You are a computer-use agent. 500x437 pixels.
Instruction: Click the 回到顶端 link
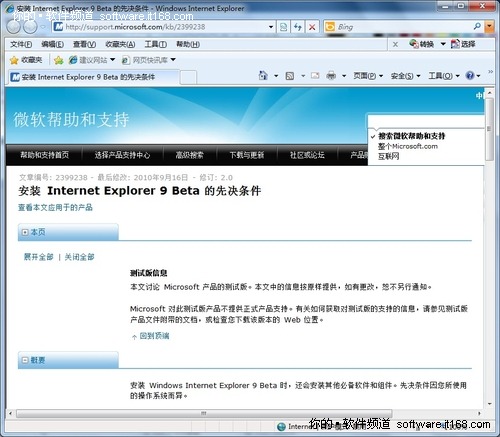click(154, 336)
